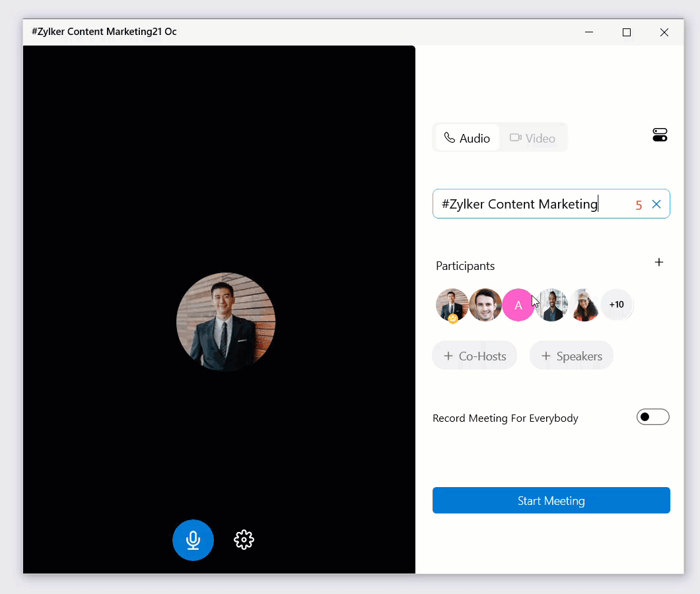Clear the meeting title with the X icon
Image resolution: width=700 pixels, height=594 pixels.
click(x=656, y=205)
